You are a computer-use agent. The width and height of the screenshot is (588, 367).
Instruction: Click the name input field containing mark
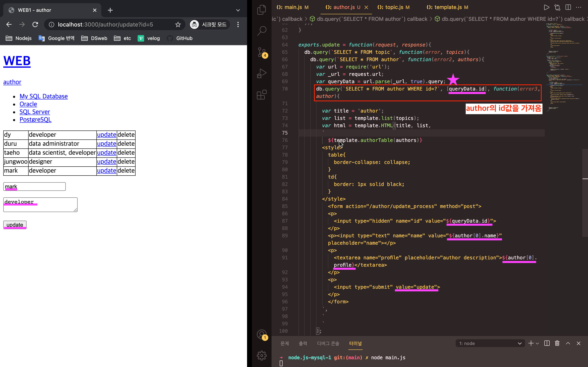pos(35,186)
